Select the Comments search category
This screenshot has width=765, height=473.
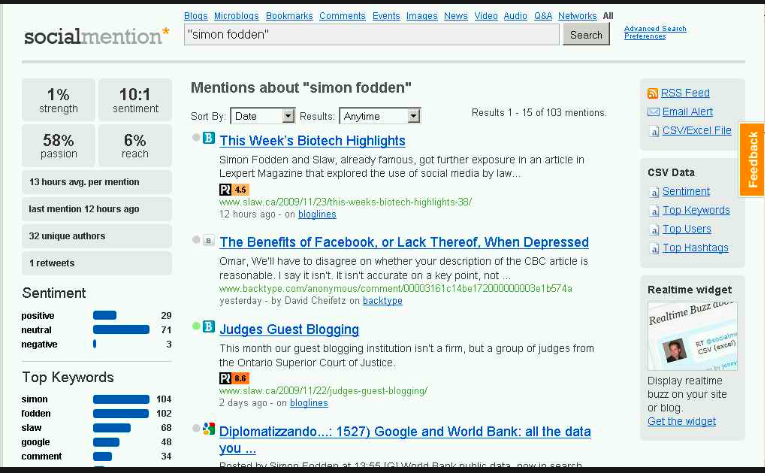342,16
